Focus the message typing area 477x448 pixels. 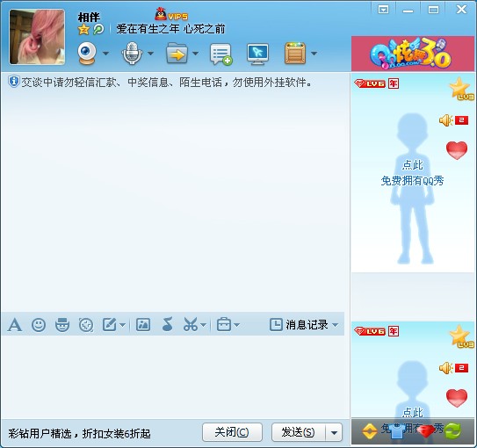click(172, 377)
